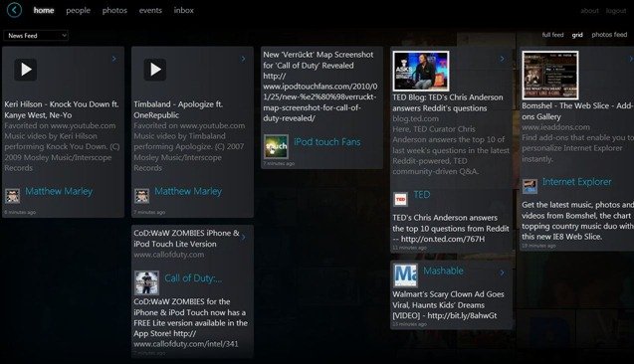Open TED's top 10 questions Reddit post text
Screen dimensions: 634x364
tap(451, 229)
